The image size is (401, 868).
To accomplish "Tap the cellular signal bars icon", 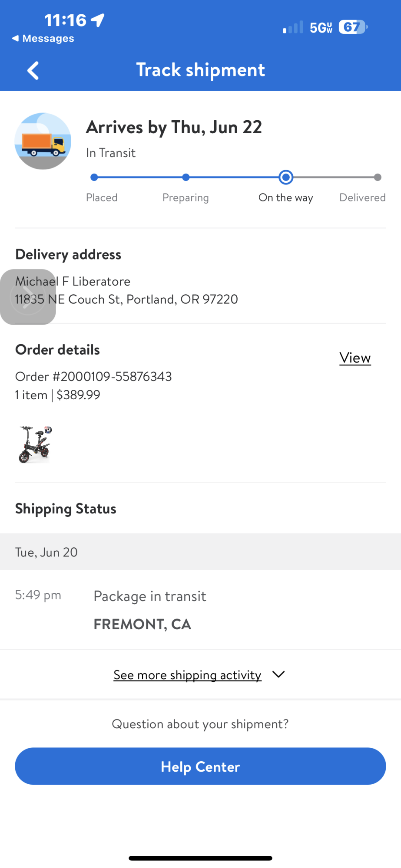I will pos(293,27).
